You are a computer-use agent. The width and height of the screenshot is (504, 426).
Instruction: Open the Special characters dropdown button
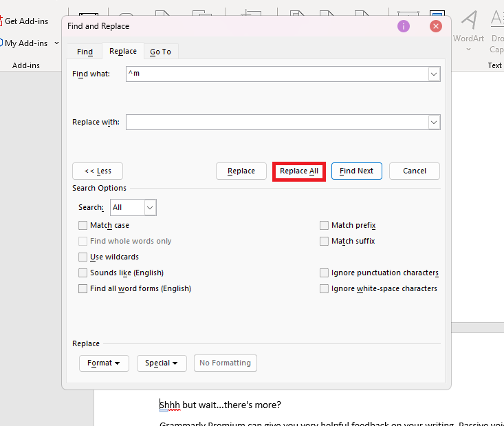[x=162, y=363]
